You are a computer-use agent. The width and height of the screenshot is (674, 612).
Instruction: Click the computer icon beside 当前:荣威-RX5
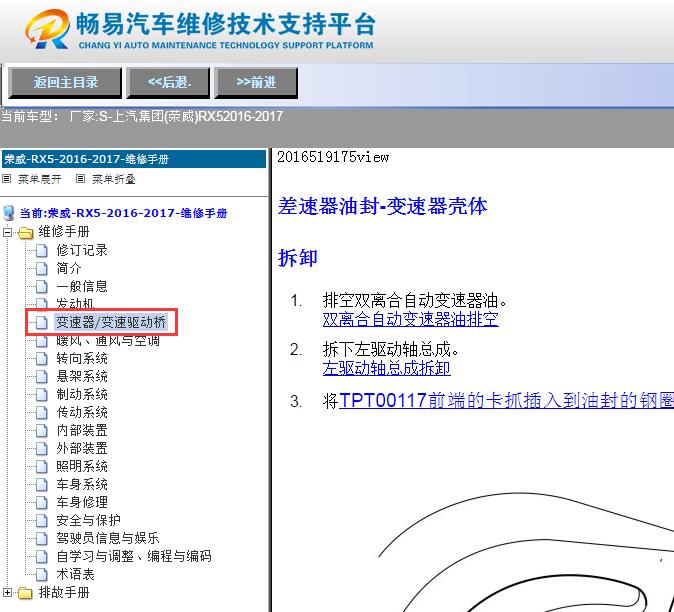[9, 213]
